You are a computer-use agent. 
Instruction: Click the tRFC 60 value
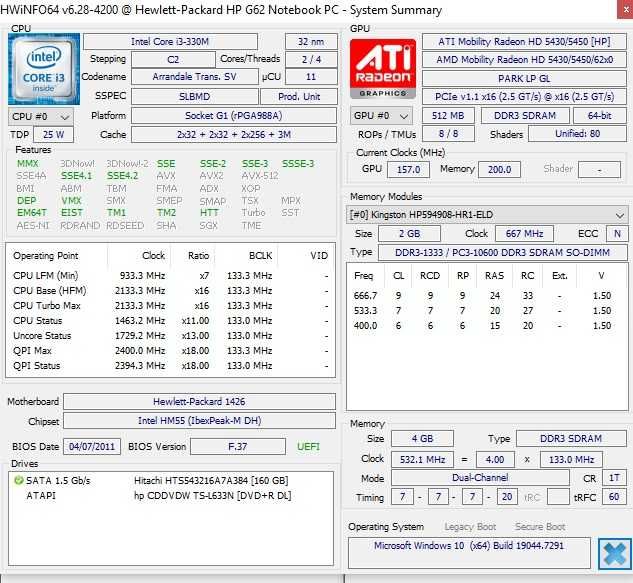coord(614,497)
